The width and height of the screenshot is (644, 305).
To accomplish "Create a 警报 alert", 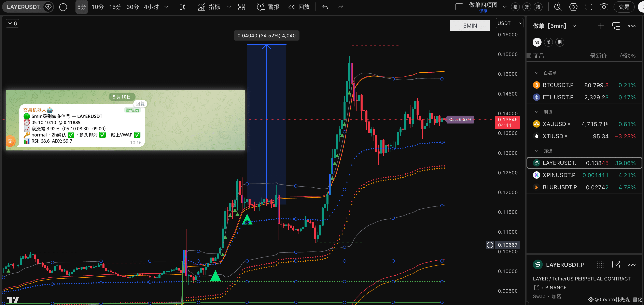I will pyautogui.click(x=268, y=7).
